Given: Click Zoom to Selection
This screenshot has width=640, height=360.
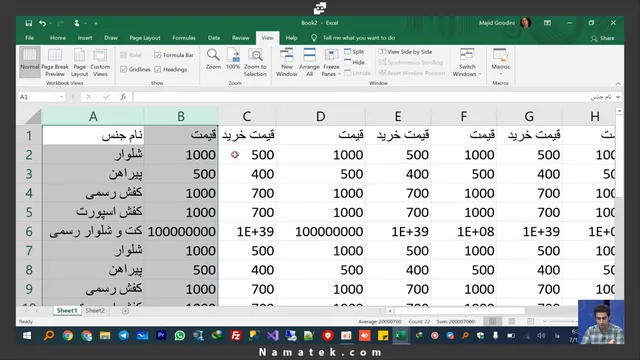Looking at the screenshot, I should pos(255,62).
